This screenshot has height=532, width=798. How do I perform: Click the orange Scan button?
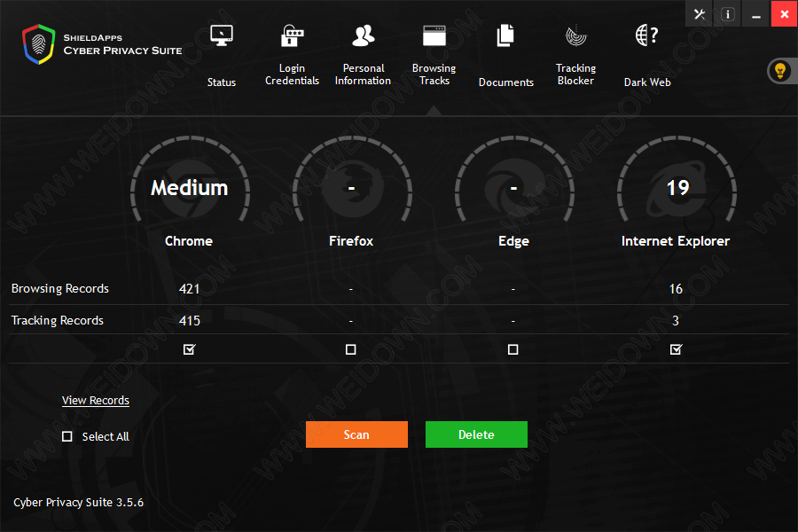[x=356, y=434]
